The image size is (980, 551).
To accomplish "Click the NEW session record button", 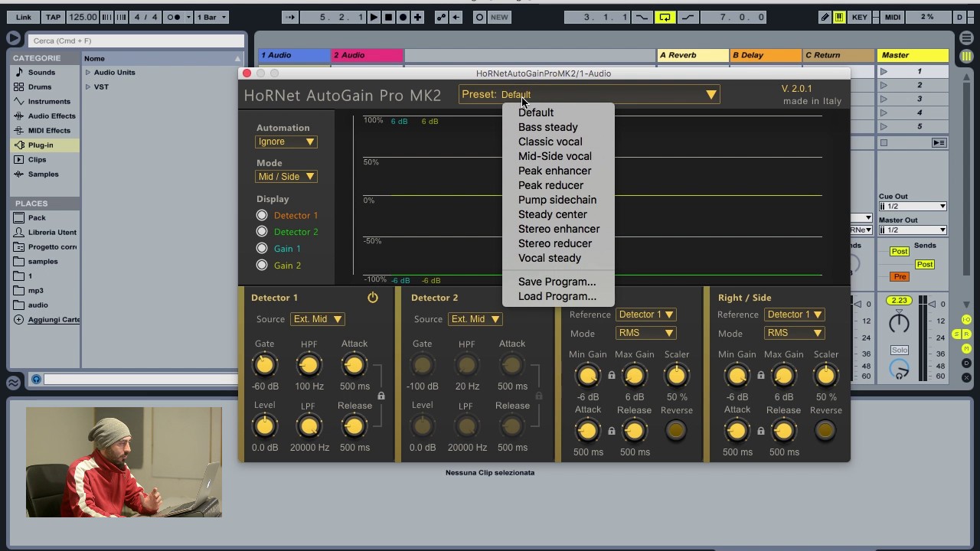I will (x=499, y=17).
